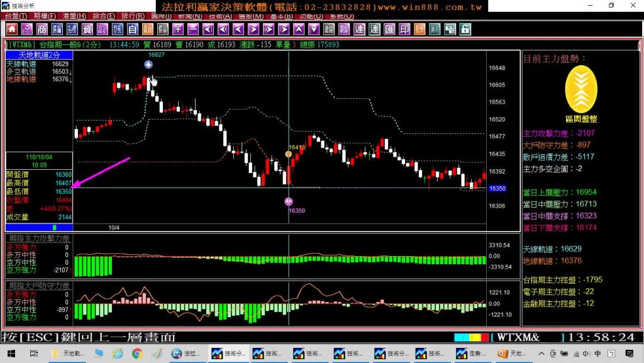The height and width of the screenshot is (363, 644).
Task: Click the up arrow toolbar icon
Action: point(299,29)
